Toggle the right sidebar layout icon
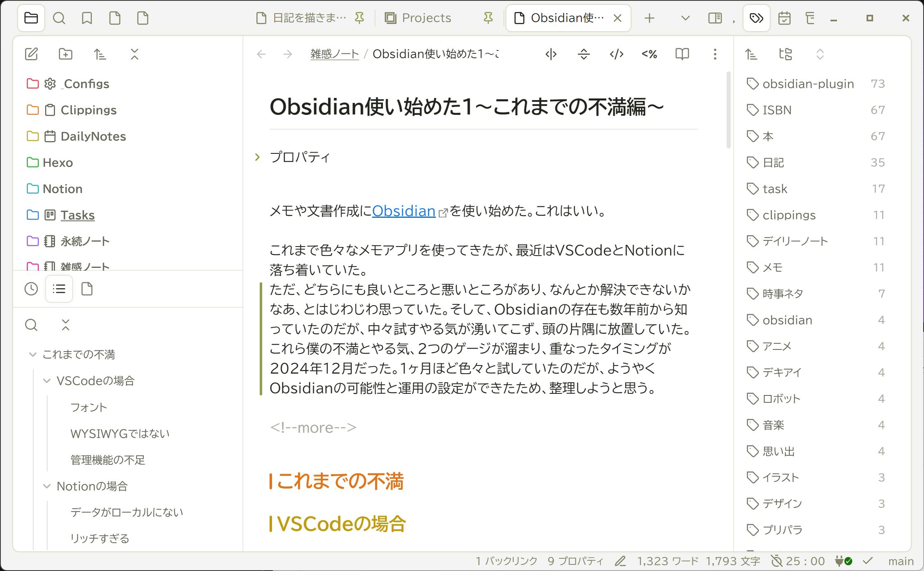 (x=715, y=18)
